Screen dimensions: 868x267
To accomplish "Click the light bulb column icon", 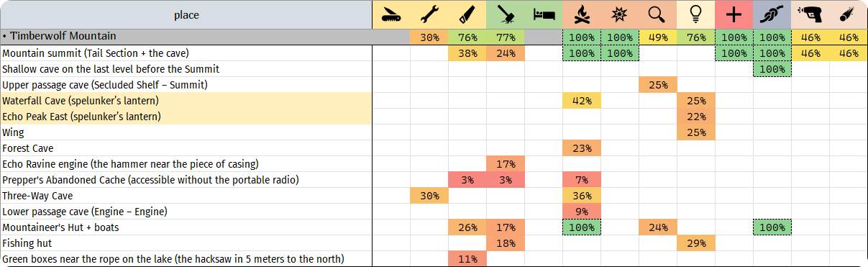I will click(695, 14).
